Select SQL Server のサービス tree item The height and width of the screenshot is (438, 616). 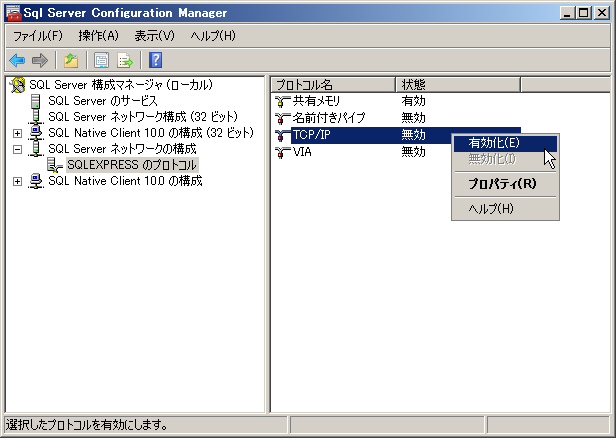[x=103, y=101]
